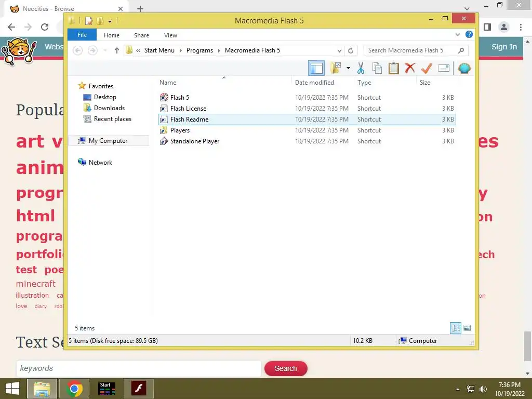Click the email envelope toolbar icon
This screenshot has width=532, height=399.
pyautogui.click(x=444, y=68)
